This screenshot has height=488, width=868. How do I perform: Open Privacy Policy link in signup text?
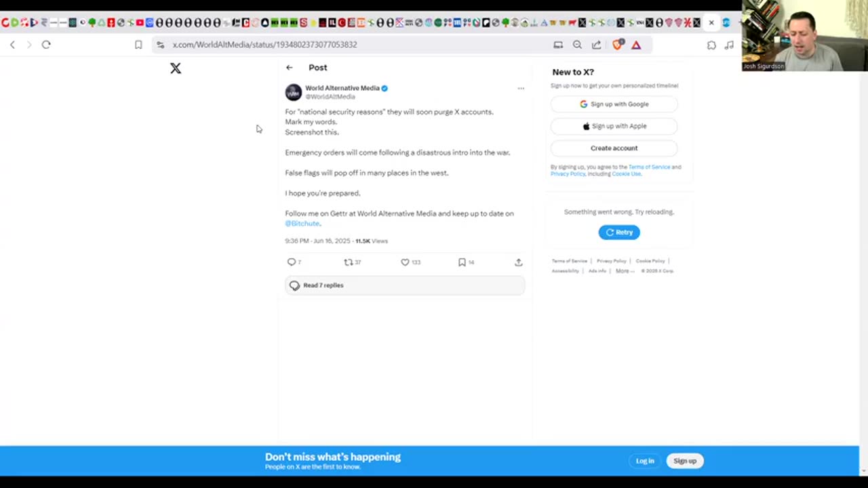pos(568,174)
